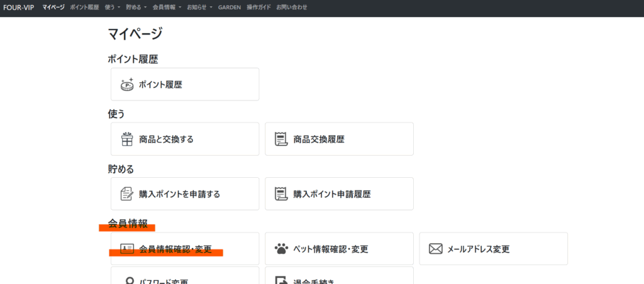Open 操作ガイド from the navigation bar
The image size is (644, 284).
tap(259, 8)
